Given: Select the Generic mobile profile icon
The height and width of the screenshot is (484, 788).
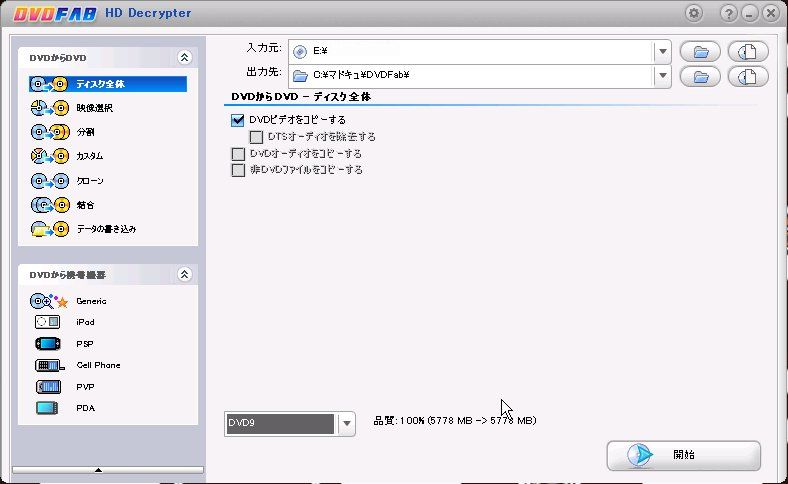Looking at the screenshot, I should pos(49,301).
